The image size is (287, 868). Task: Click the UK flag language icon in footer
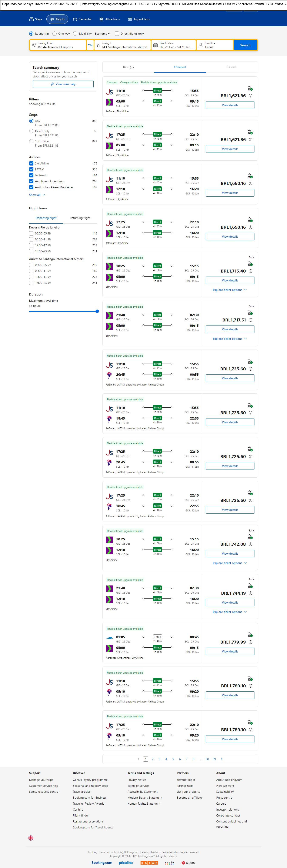pos(31,838)
